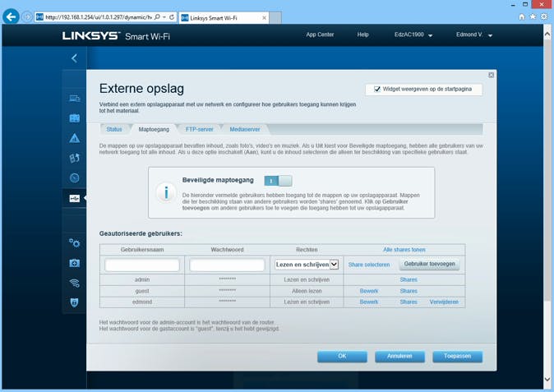Toggle Widget weergeven op de startpagina checkbox
The image size is (554, 392).
pos(377,89)
